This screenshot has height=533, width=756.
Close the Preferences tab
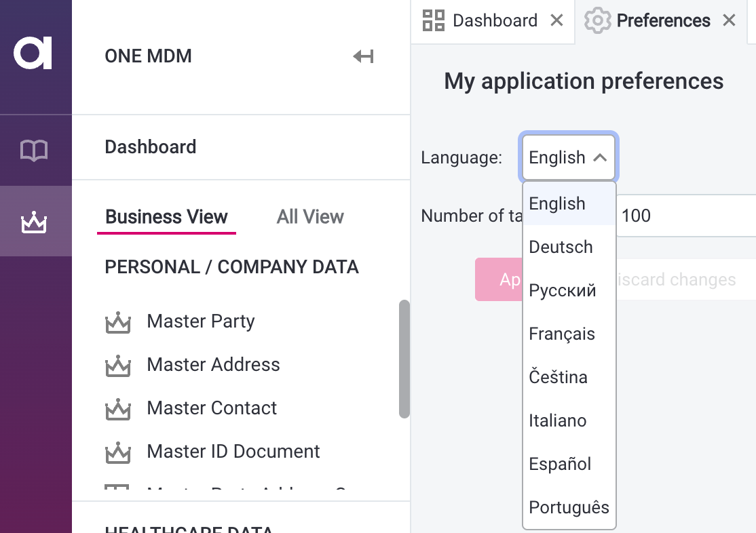point(729,20)
